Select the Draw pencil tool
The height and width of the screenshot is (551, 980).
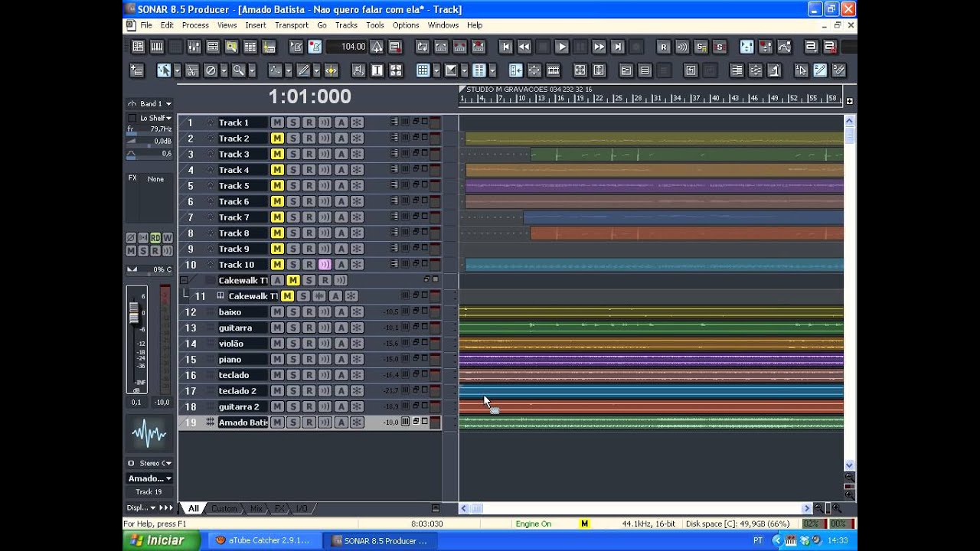tap(303, 70)
